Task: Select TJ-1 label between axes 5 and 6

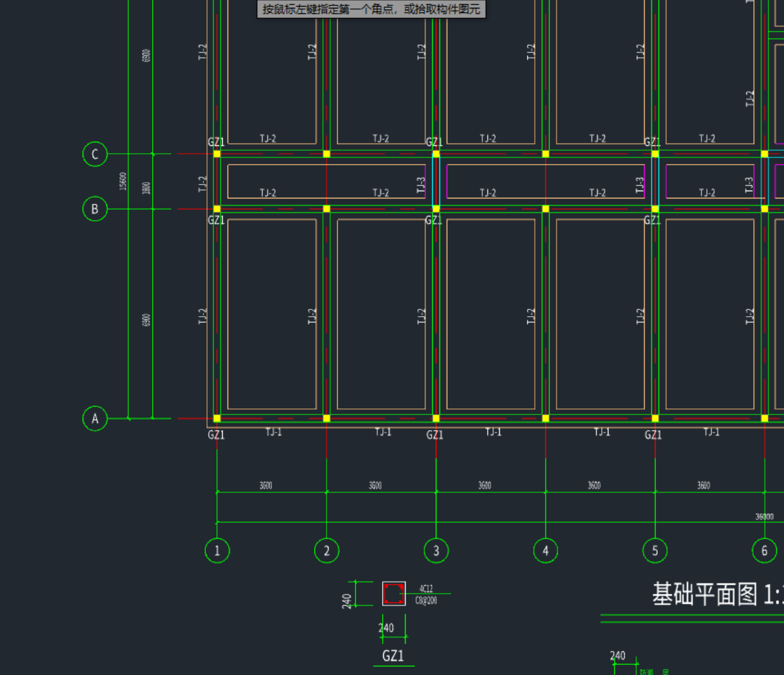Action: pos(711,432)
